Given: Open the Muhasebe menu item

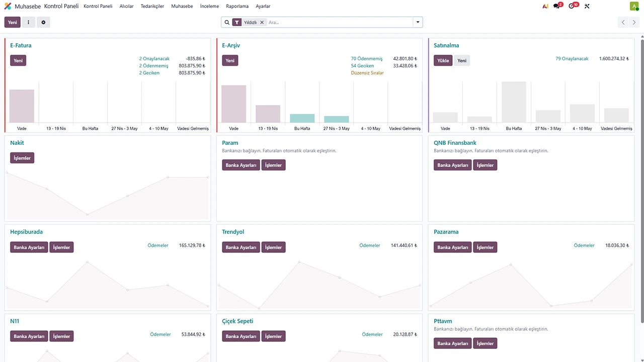Looking at the screenshot, I should click(x=182, y=7).
